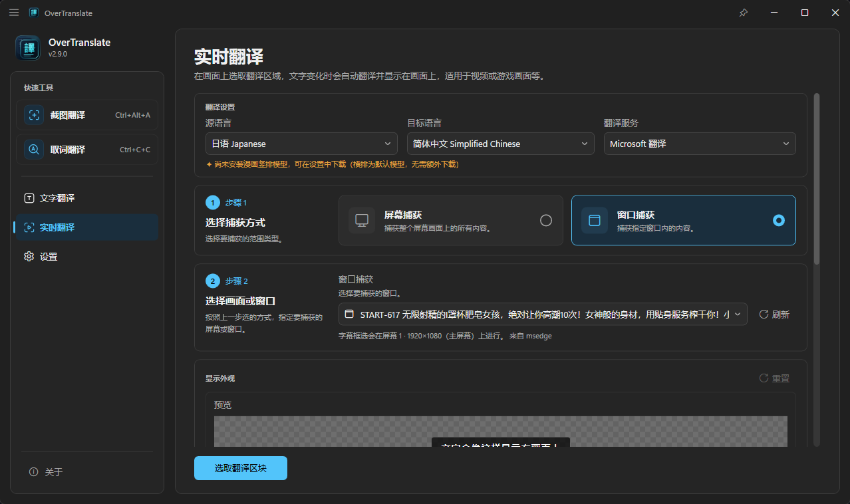Click the 关于 info circle icon
The width and height of the screenshot is (850, 504).
(x=34, y=471)
